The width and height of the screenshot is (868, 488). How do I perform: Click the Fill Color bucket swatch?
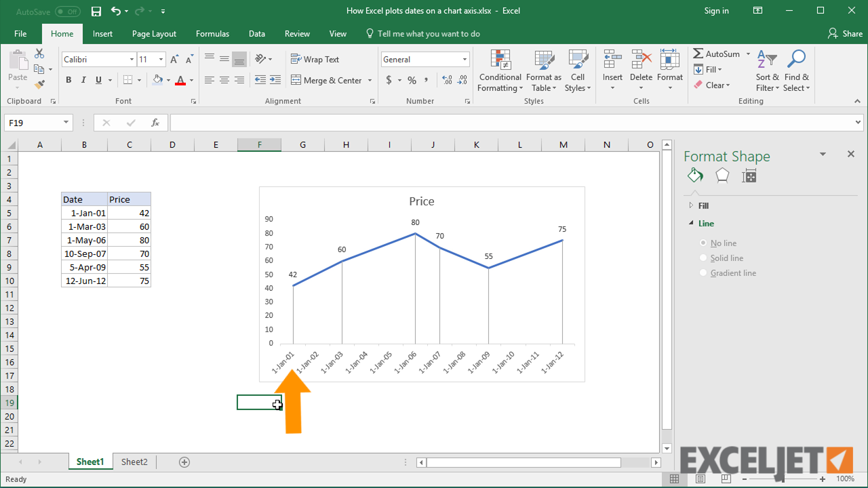tap(157, 80)
